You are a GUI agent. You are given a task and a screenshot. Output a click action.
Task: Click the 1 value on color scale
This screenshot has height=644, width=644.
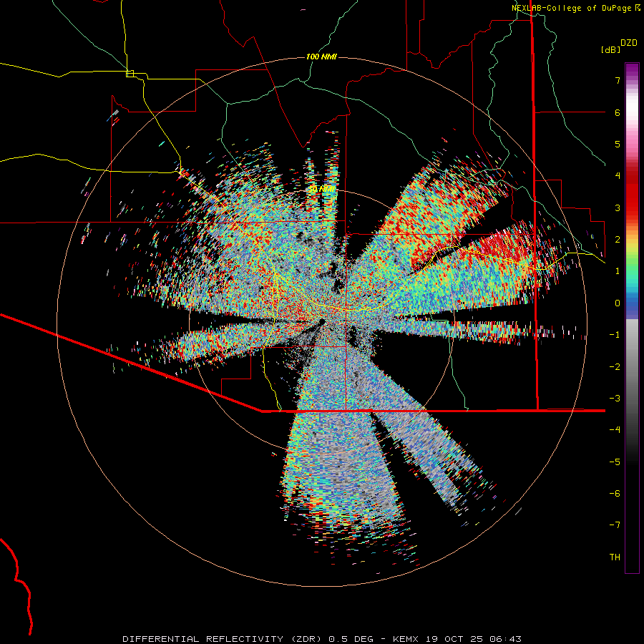coord(618,271)
